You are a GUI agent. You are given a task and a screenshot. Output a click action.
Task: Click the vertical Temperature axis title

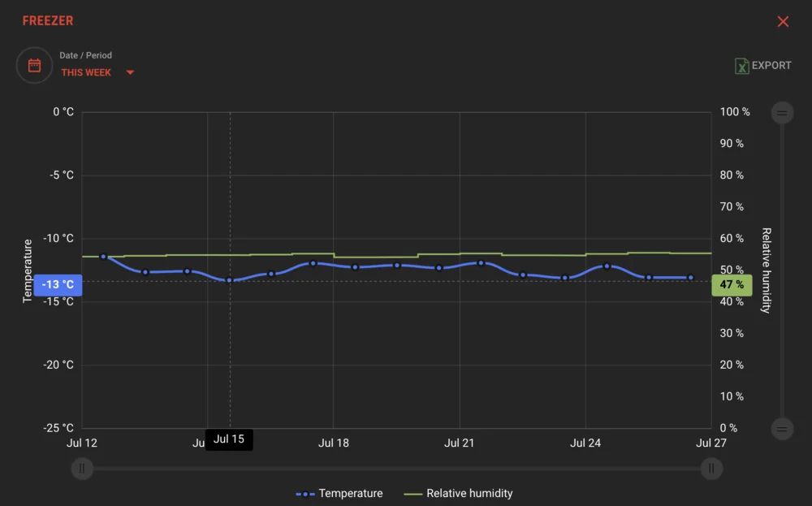coord(27,270)
